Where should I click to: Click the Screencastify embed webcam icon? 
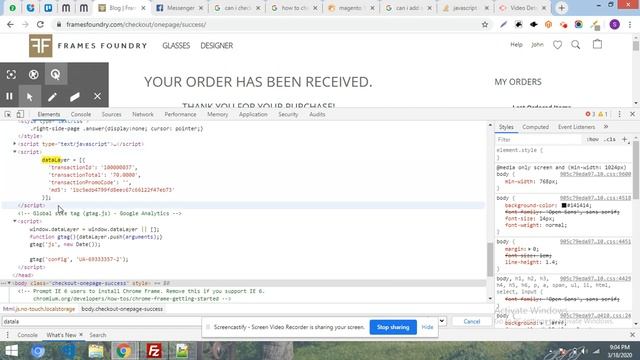(x=33, y=74)
